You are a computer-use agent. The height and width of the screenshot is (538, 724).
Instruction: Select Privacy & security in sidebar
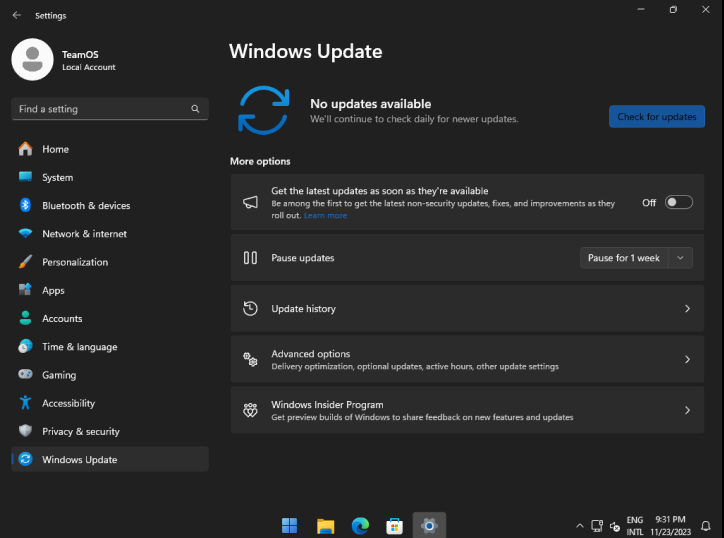pos(110,431)
